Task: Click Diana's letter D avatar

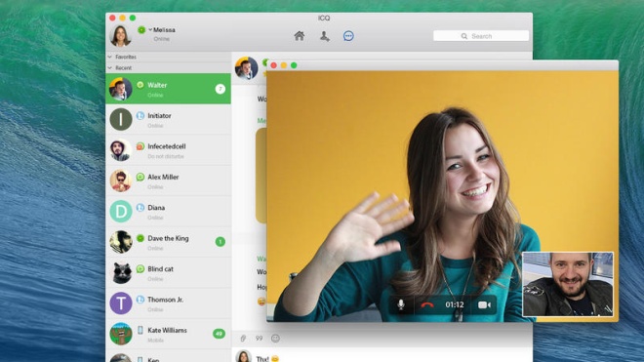Action: click(x=121, y=211)
